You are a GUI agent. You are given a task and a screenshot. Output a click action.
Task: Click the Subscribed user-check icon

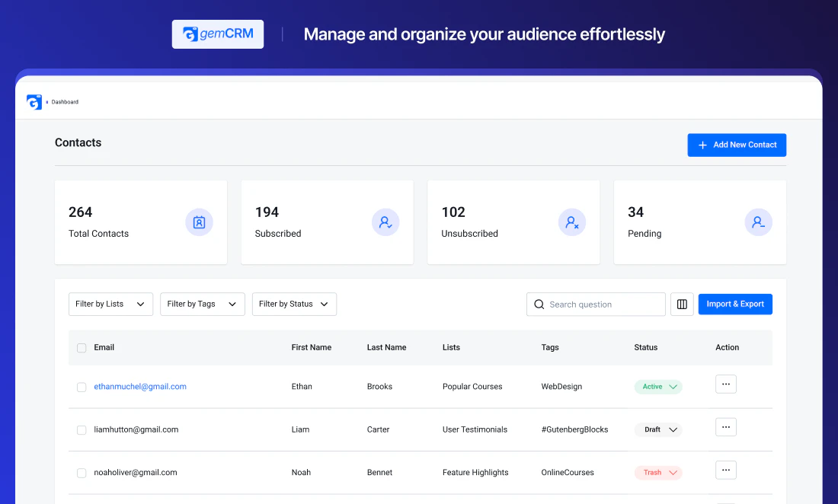coord(385,222)
